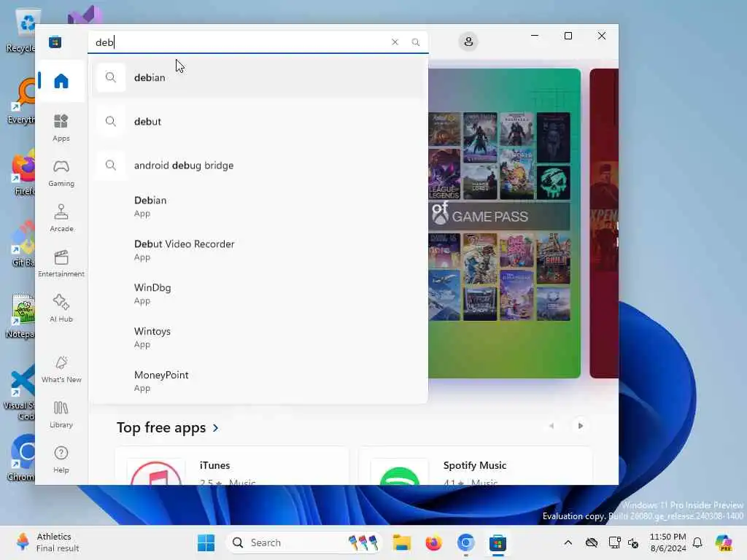This screenshot has height=560, width=747.
Task: Maximize the Microsoft Store window
Action: tap(568, 36)
